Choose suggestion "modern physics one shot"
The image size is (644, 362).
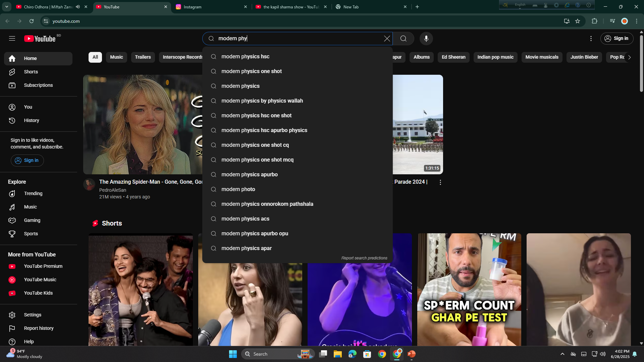coord(297,71)
